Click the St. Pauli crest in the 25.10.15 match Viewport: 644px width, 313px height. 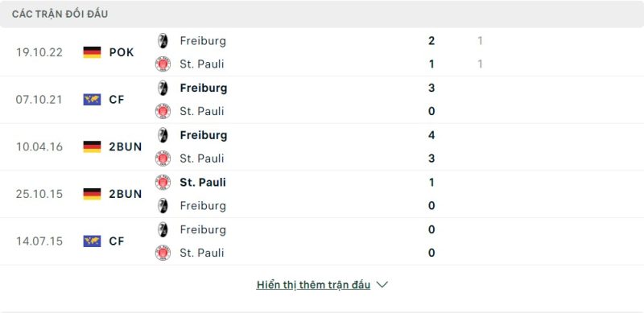pyautogui.click(x=163, y=183)
